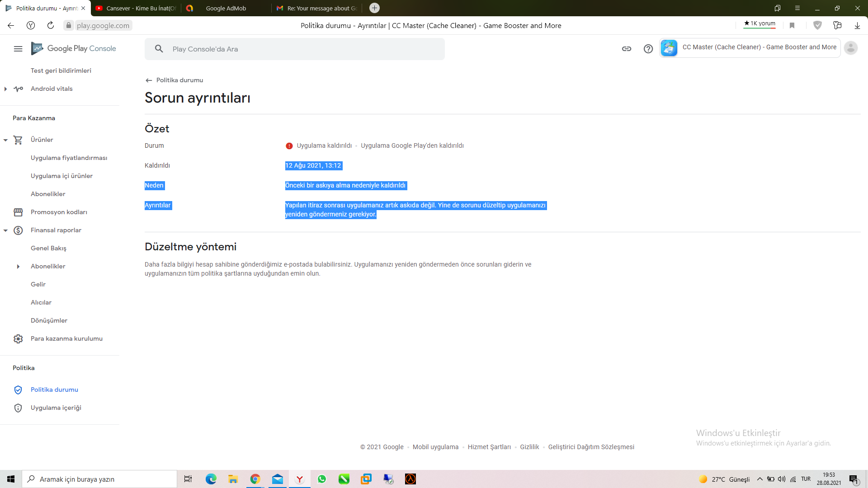Image resolution: width=868 pixels, height=488 pixels.
Task: Open WhatsApp from the taskbar
Action: tap(322, 479)
